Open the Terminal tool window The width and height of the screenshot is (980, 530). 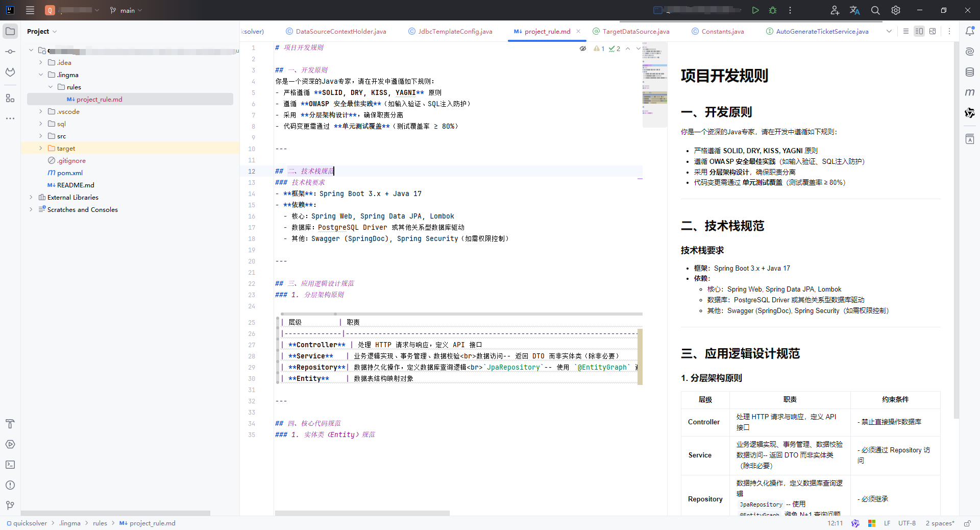point(10,465)
